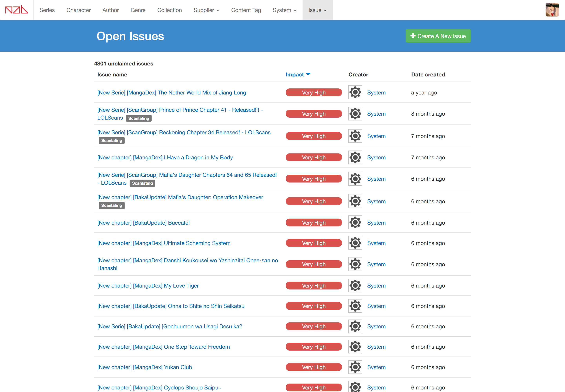Open the user avatar in top right
The width and height of the screenshot is (565, 392).
[x=552, y=10]
